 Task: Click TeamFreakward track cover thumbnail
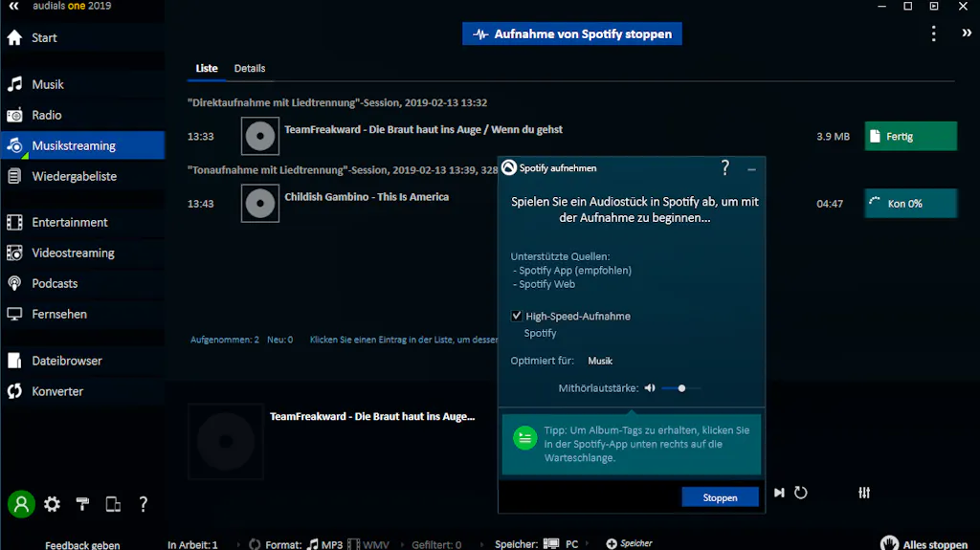tap(260, 136)
